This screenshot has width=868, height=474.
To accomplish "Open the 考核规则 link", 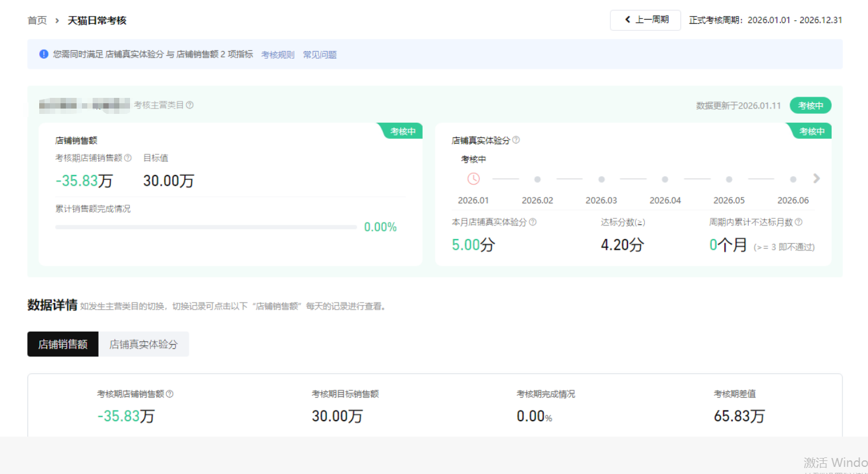I will click(x=278, y=55).
